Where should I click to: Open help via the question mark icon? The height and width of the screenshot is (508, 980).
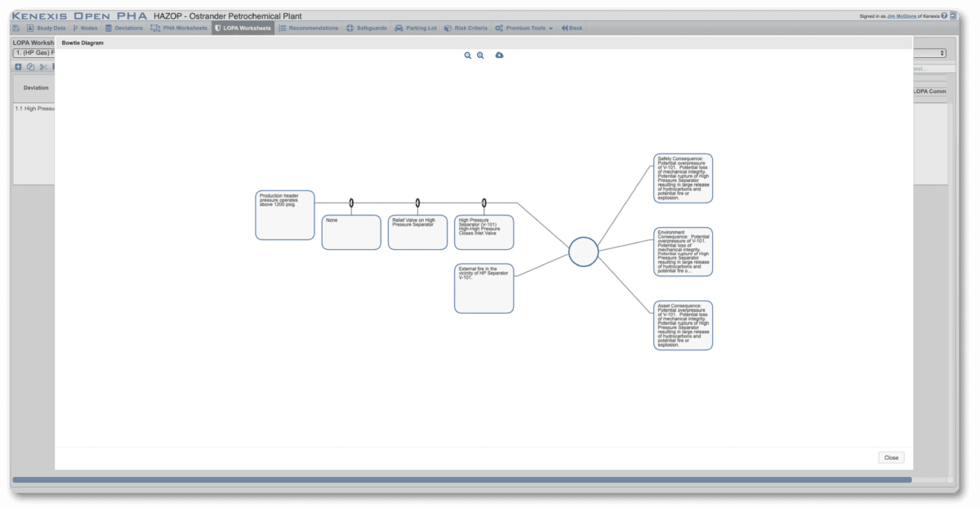tap(944, 16)
